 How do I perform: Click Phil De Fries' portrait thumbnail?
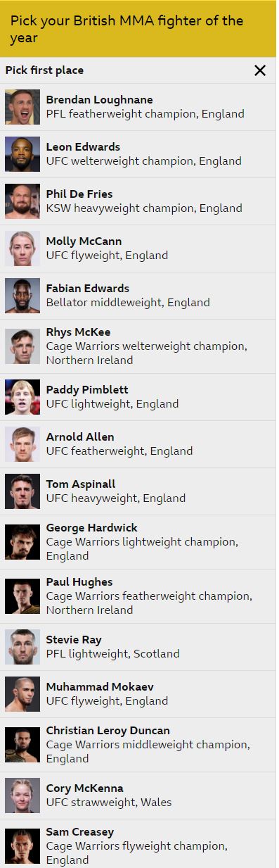point(22,201)
